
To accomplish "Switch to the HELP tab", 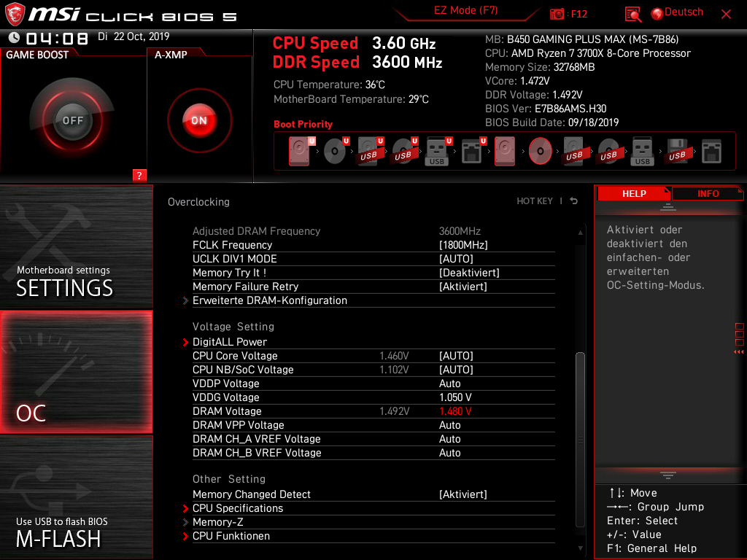I will point(634,193).
